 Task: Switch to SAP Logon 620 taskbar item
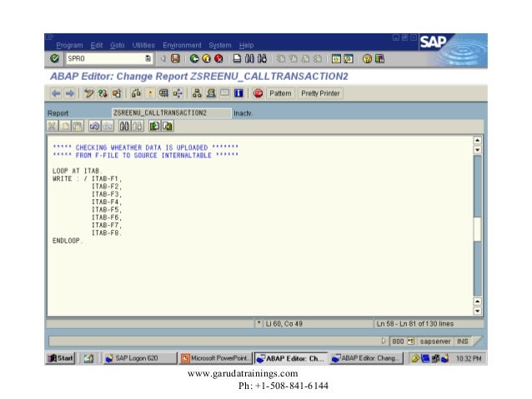(x=140, y=358)
